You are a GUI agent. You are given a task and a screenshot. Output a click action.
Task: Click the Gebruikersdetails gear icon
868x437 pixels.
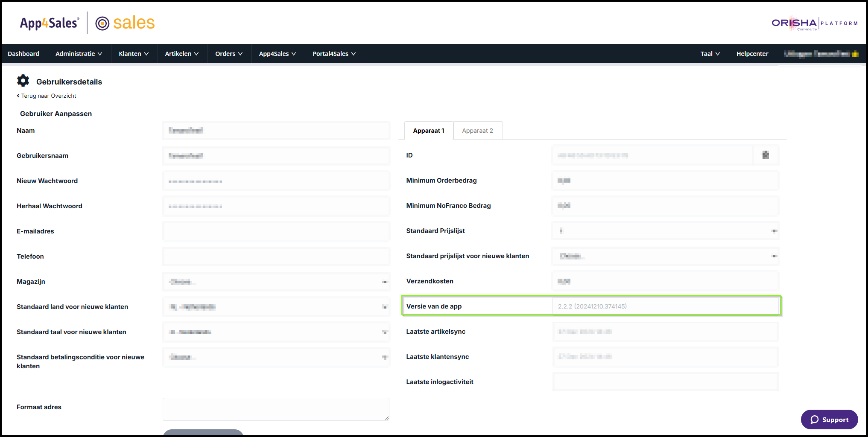pyautogui.click(x=23, y=81)
